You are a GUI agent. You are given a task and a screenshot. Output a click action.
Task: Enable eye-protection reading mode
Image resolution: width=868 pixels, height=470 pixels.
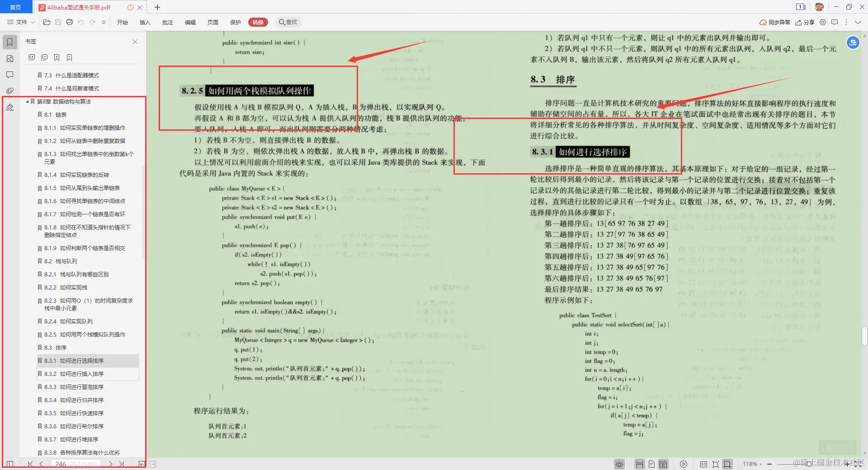[619, 464]
